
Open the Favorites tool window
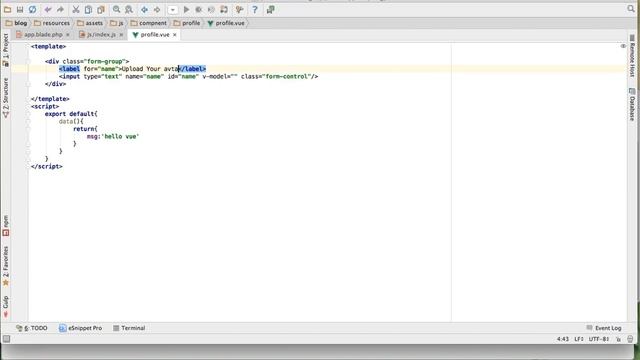coord(6,266)
